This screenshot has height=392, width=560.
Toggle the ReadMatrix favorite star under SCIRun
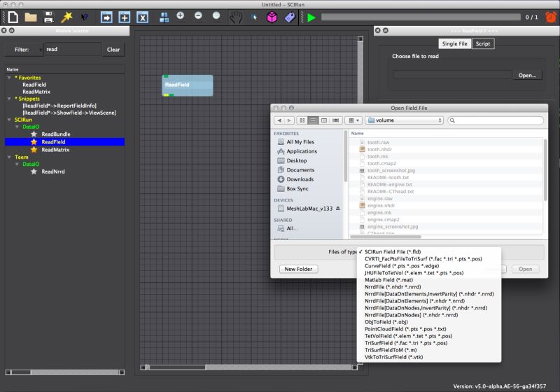tap(34, 150)
